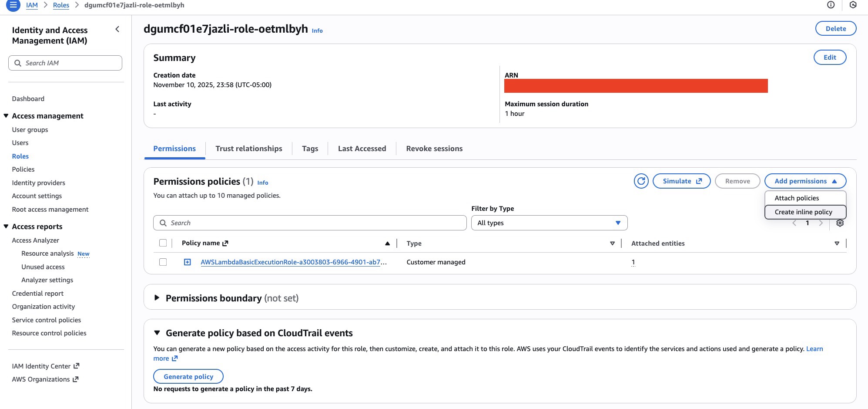
Task: Click the refresh permissions policies icon
Action: 641,181
